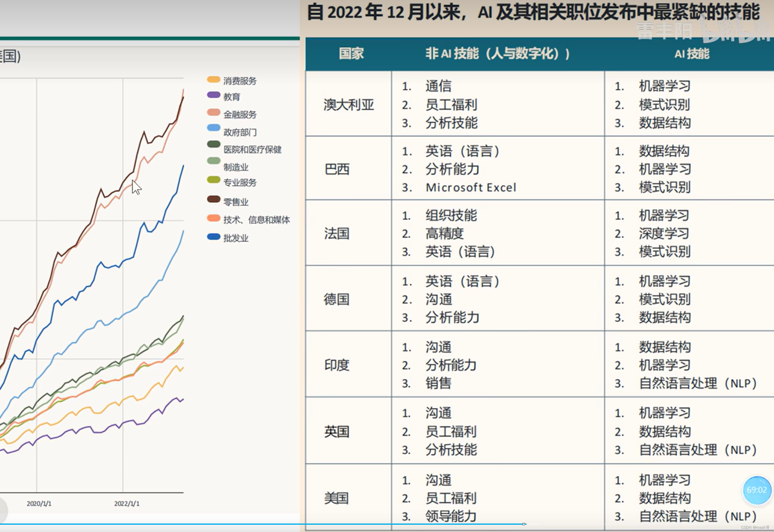Viewport: 774px width, 532px height.
Task: Click the 2020/1/1 axis label
Action: pyautogui.click(x=39, y=503)
